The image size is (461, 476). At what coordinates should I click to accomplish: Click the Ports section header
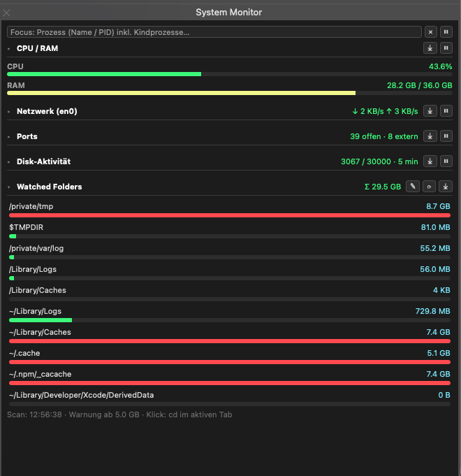pos(27,136)
